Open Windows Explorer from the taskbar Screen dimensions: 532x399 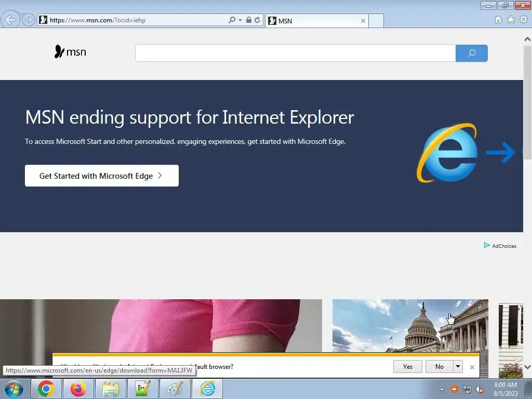pyautogui.click(x=111, y=389)
